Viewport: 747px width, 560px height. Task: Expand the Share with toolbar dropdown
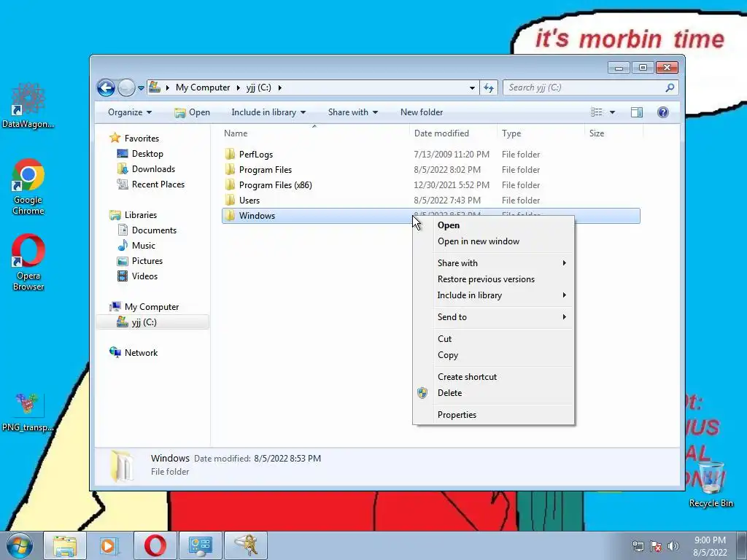(352, 112)
